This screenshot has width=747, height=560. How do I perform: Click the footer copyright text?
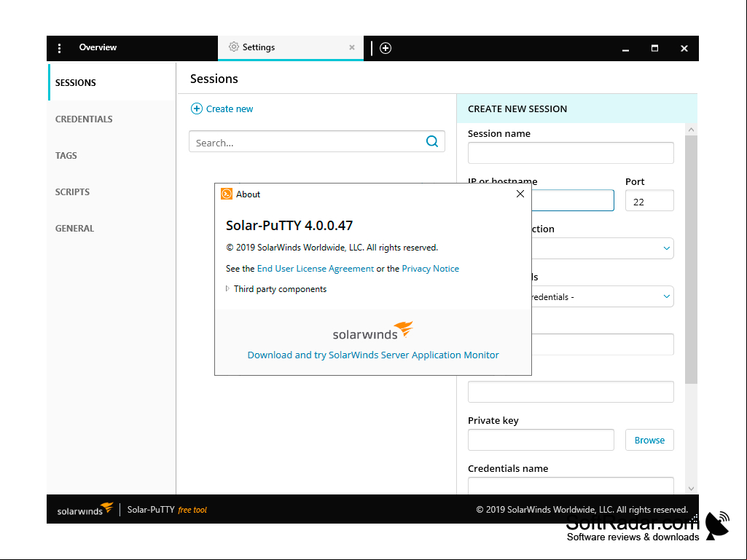pos(582,510)
